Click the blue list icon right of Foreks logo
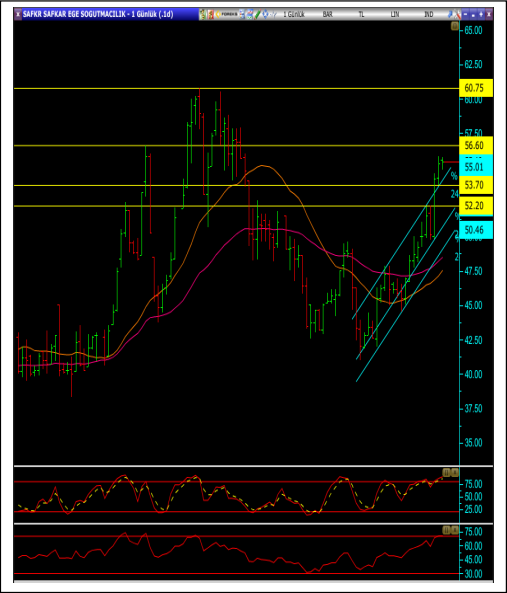 pyautogui.click(x=242, y=14)
